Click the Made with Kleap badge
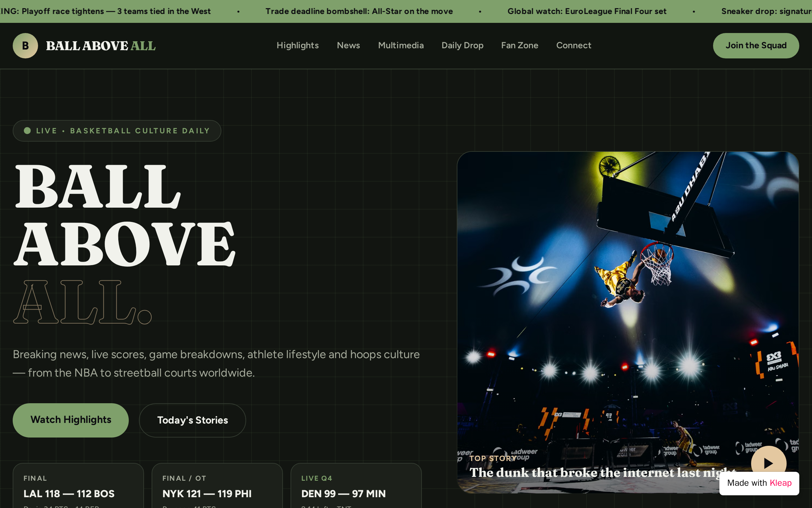812x508 pixels. 759,483
